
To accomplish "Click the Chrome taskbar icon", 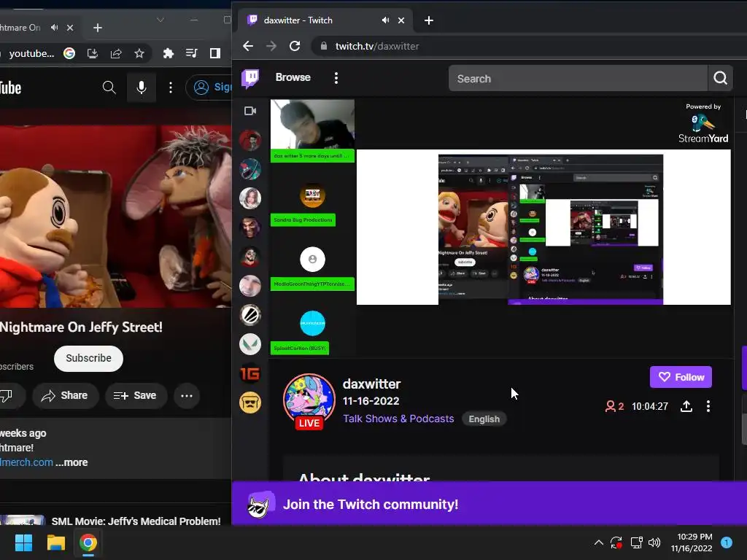I will tap(88, 542).
